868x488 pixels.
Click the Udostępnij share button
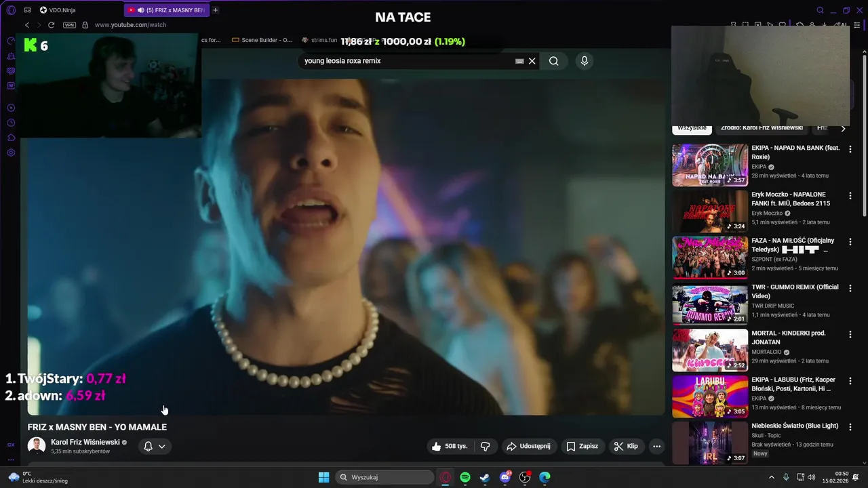529,446
